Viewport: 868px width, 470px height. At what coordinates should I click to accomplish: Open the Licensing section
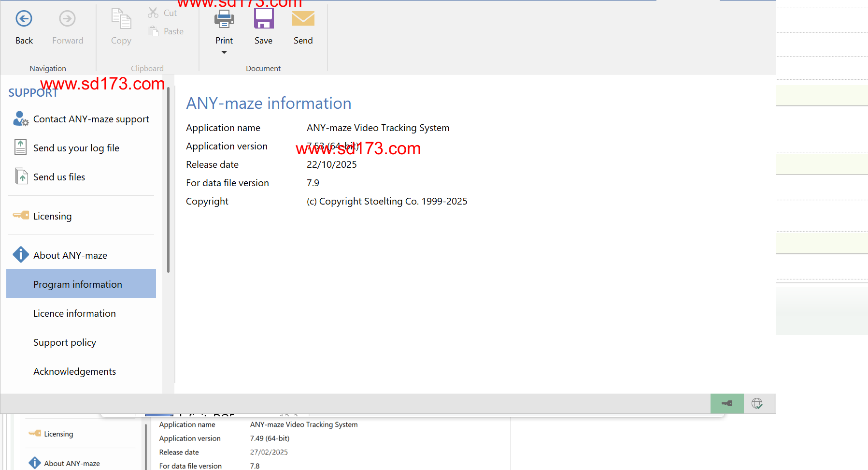(52, 216)
